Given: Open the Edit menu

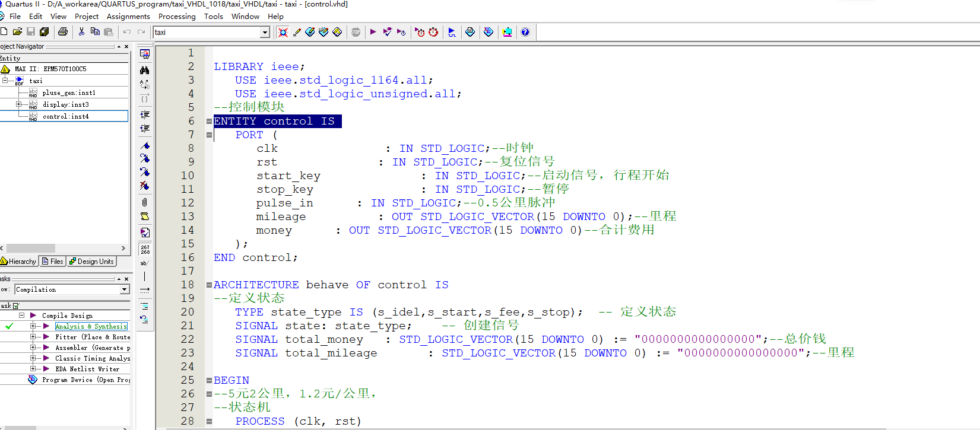Looking at the screenshot, I should click(36, 17).
